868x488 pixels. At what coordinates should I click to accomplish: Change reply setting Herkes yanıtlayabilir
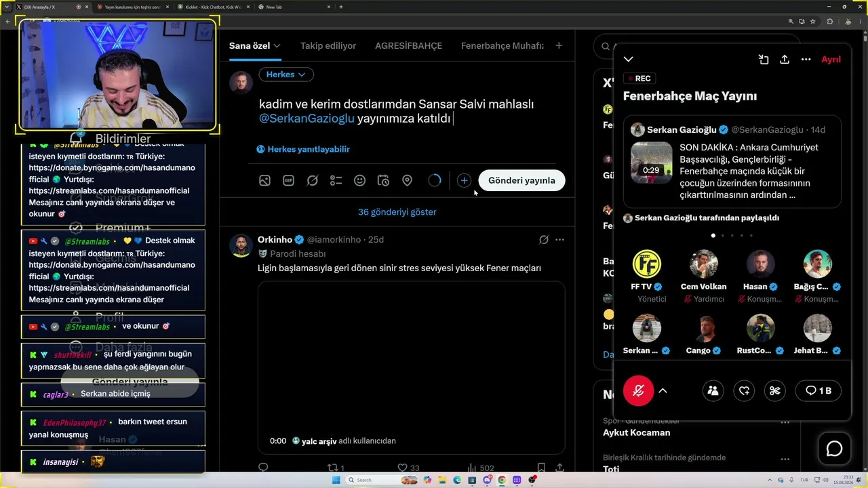click(303, 149)
